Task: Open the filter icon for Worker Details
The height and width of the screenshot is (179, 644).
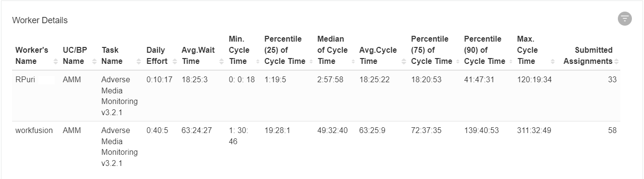Action: click(x=625, y=19)
